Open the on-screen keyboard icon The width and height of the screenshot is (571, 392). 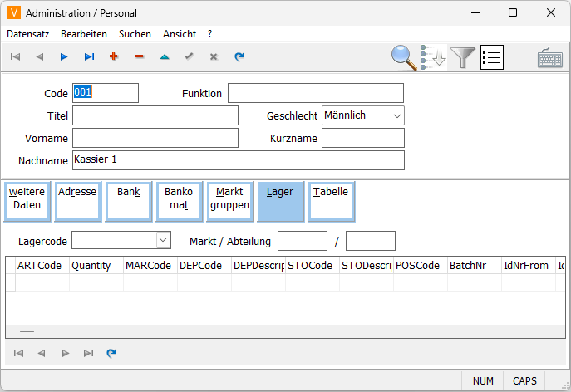coord(549,56)
